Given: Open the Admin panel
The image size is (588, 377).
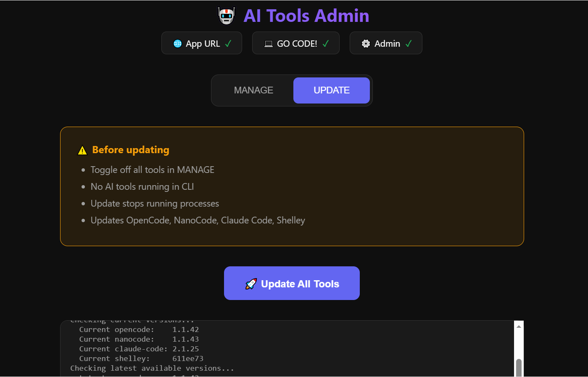Looking at the screenshot, I should tap(386, 43).
